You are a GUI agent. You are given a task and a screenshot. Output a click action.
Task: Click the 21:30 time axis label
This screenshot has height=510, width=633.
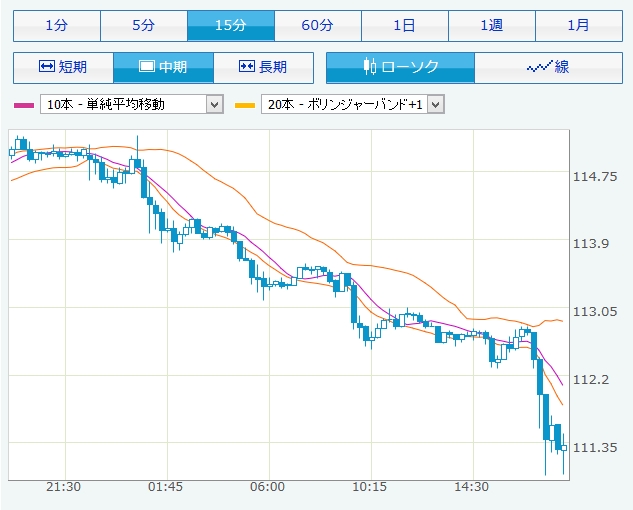point(63,487)
